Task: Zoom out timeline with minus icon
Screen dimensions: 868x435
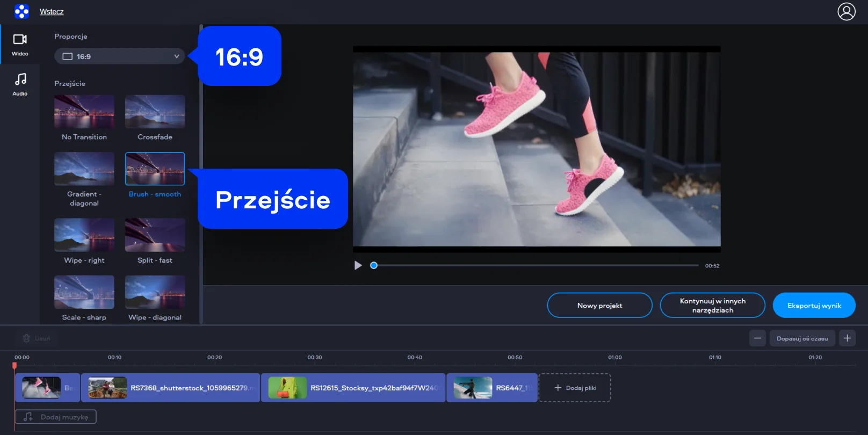Action: coord(757,338)
